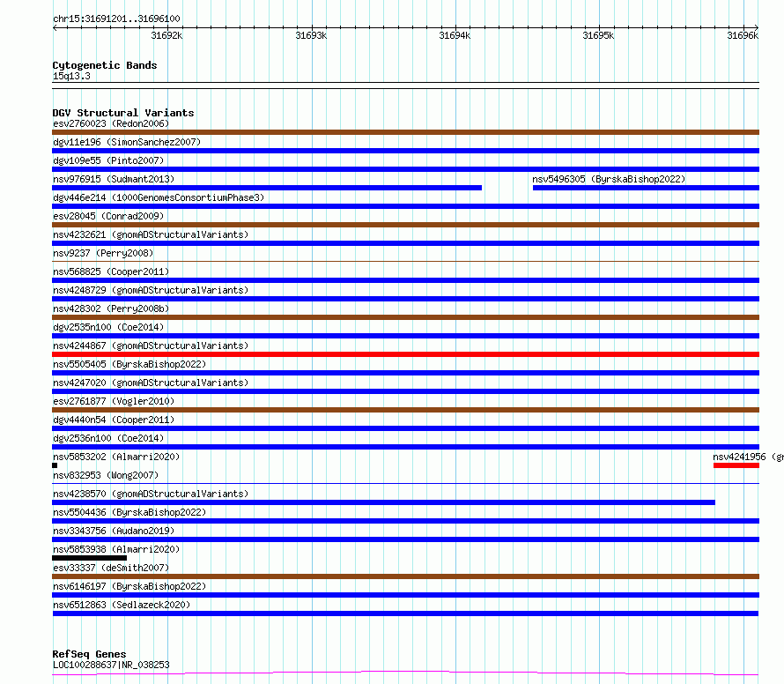This screenshot has width=784, height=684.
Task: Click nsv6512863 (Sedlazeck2020) label
Action: (122, 605)
